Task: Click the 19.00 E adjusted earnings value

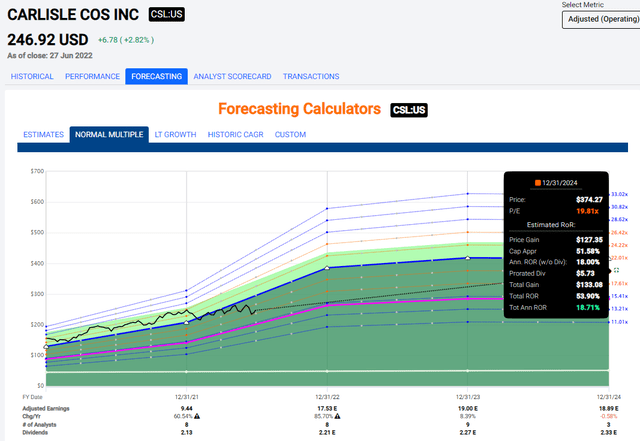Action: tap(468, 409)
